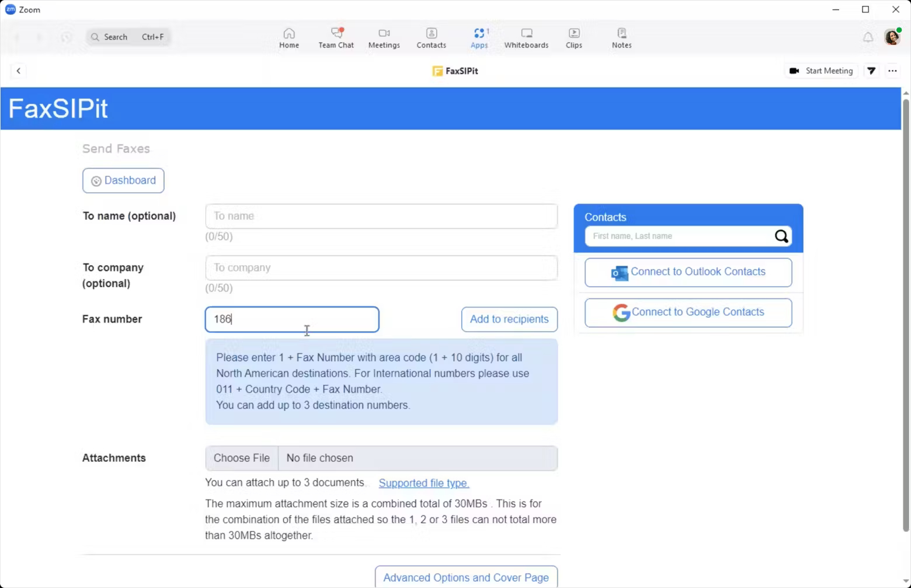The height and width of the screenshot is (588, 911).
Task: Click the filter funnel icon
Action: tap(871, 71)
